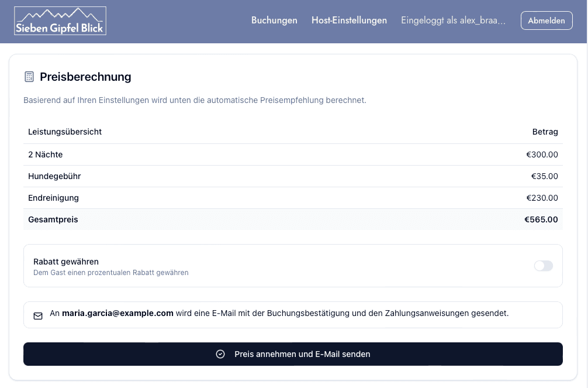Select the Gesamtpreis total row label

[x=53, y=219]
